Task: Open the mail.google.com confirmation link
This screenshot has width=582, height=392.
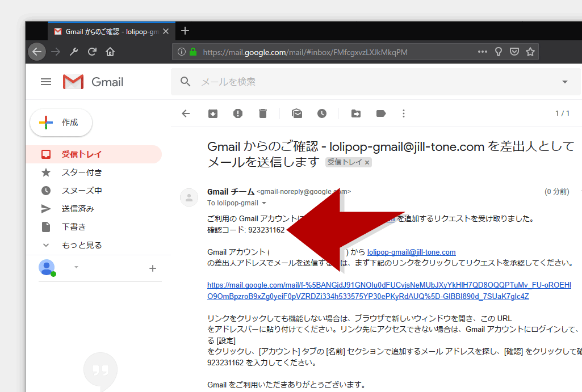Action: pos(389,291)
